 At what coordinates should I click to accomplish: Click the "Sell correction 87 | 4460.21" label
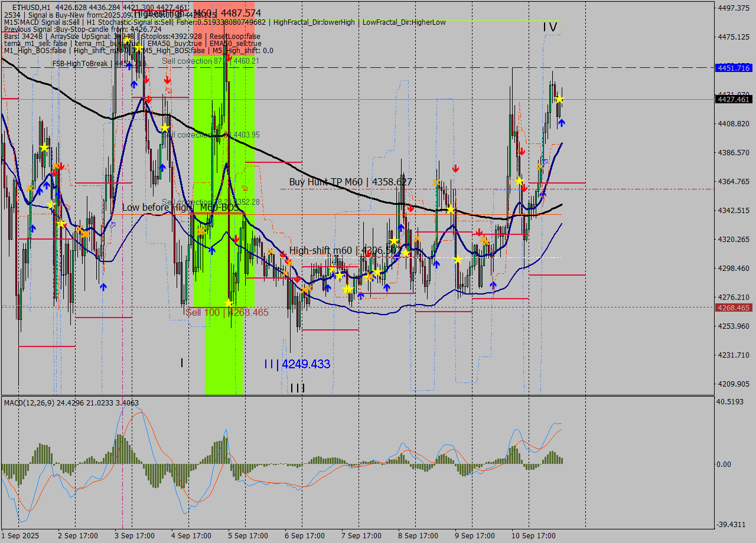tap(210, 62)
